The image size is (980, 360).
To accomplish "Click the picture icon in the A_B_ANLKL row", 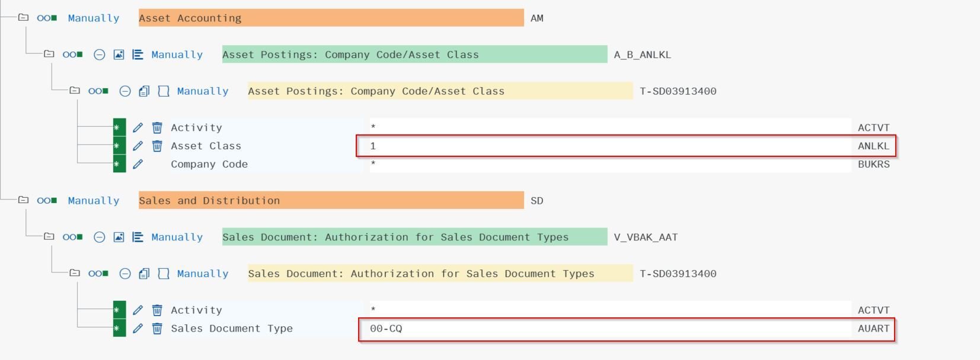I will click(119, 55).
